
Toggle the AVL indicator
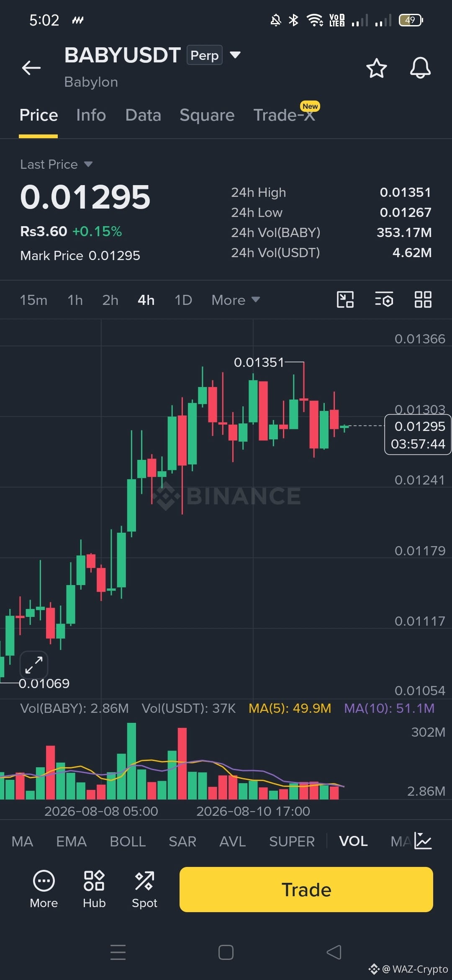[233, 841]
